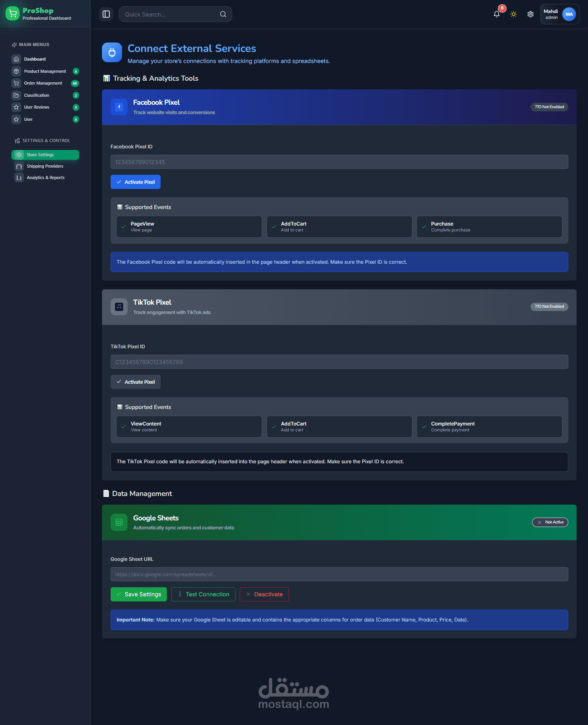
Task: Click the Facebook Pixel logo icon
Action: pos(119,107)
